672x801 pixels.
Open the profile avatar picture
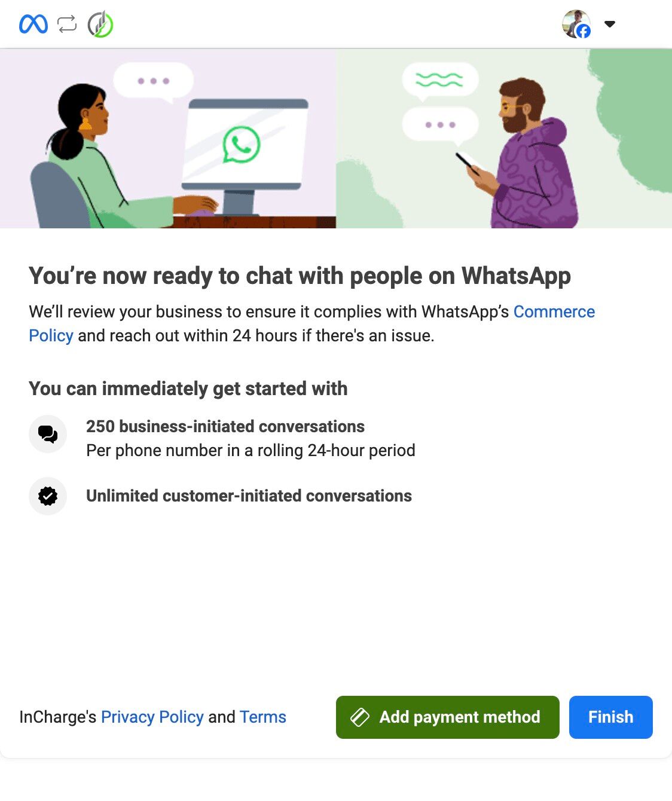click(576, 24)
